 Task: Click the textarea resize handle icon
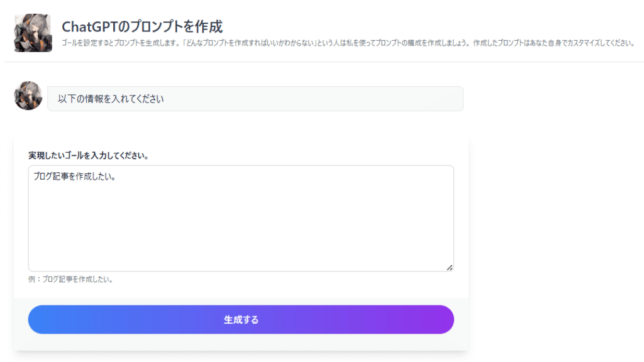(x=450, y=268)
